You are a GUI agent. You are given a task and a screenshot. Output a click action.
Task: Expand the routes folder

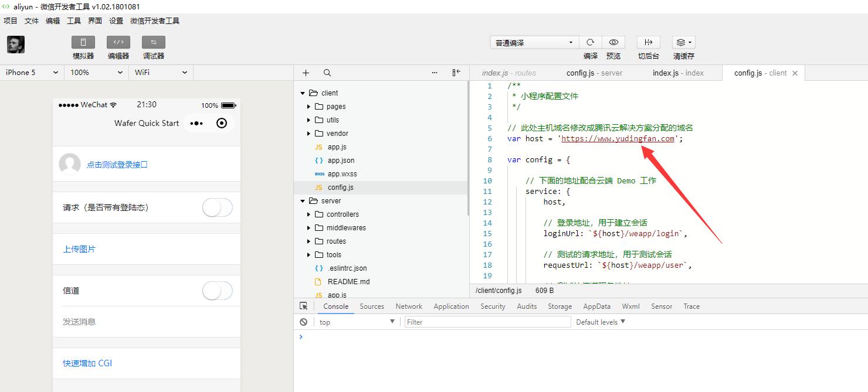pyautogui.click(x=308, y=241)
